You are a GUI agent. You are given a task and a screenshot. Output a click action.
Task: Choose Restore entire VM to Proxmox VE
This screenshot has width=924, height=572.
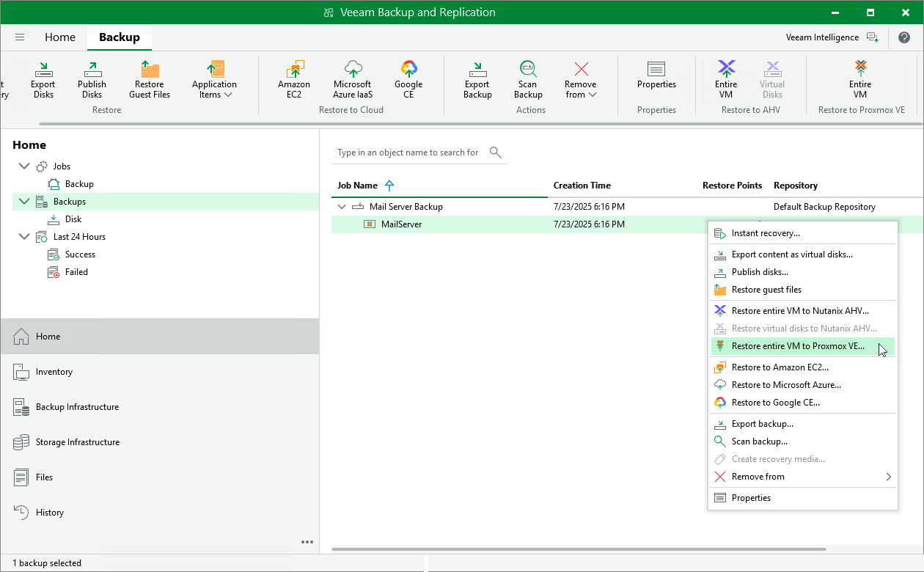click(803, 346)
